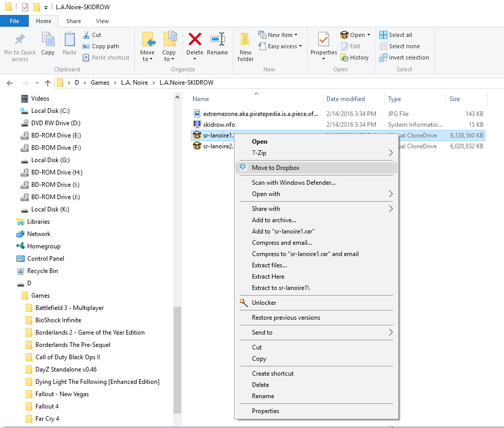This screenshot has width=504, height=428.
Task: Choose Properties in the context menu
Action: coord(316,411)
